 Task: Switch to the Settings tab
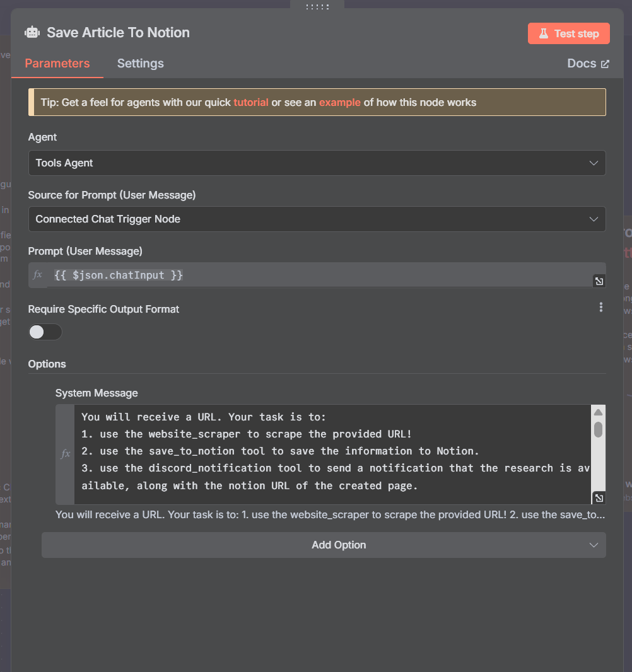tap(140, 63)
